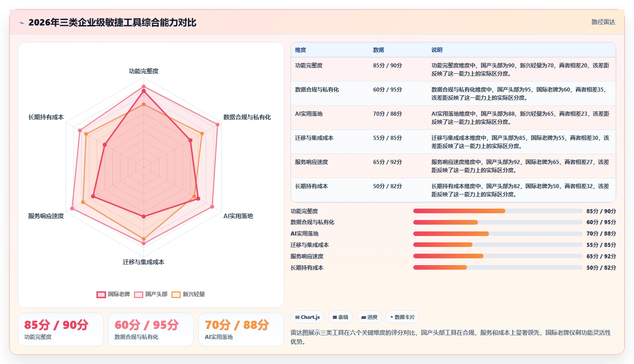
Task: Click the 数据合规与私有化 progress bar
Action: tap(498, 222)
